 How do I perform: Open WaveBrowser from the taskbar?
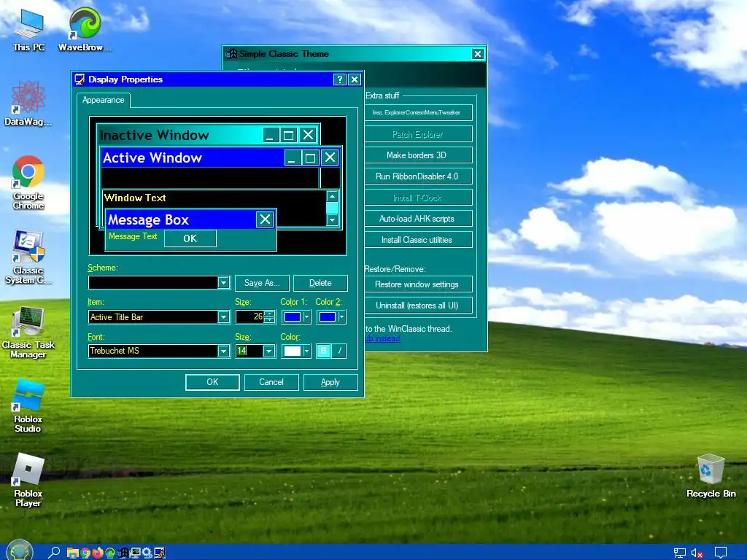point(110,553)
